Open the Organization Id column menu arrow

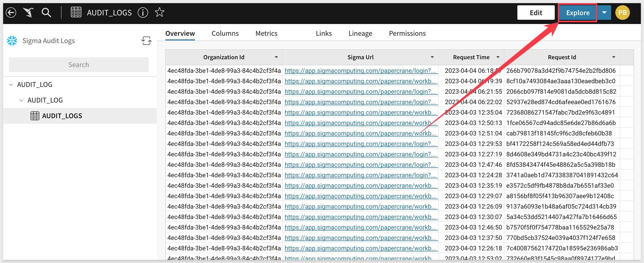276,57
